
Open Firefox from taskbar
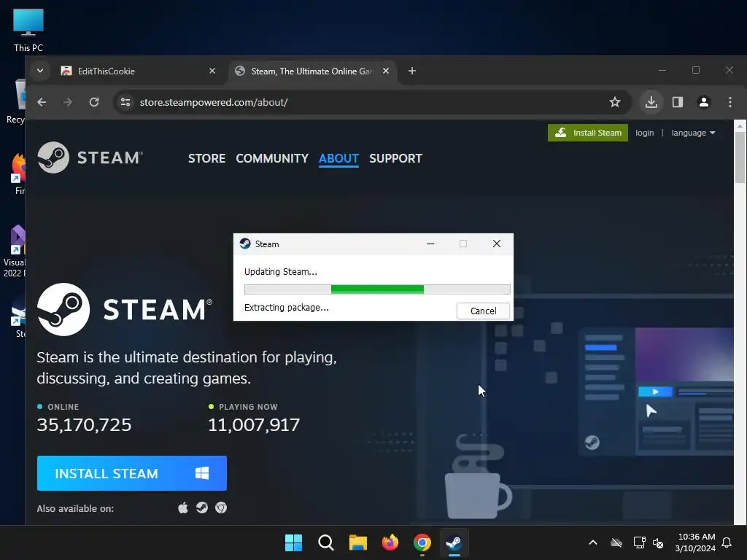point(390,542)
